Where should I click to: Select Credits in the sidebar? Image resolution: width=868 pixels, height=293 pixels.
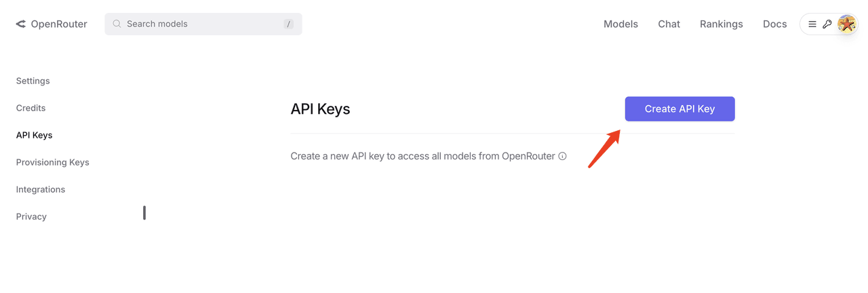coord(31,108)
